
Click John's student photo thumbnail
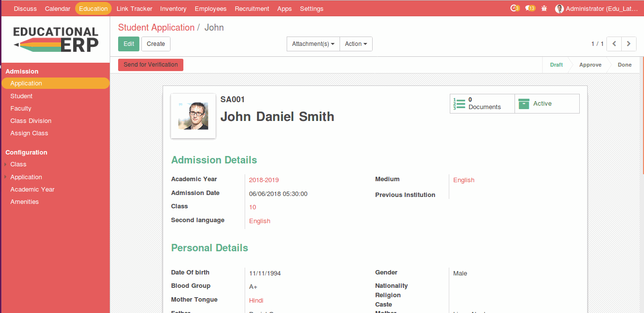coord(193,116)
